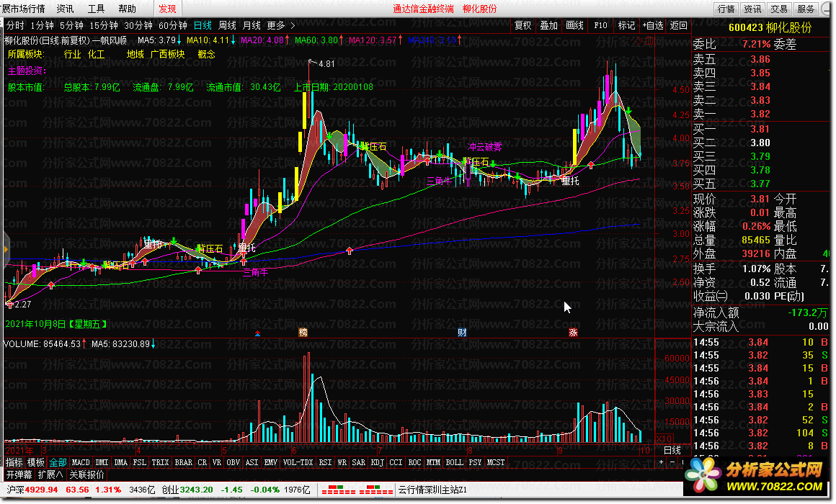Open 关联报价 related quotes

tap(86, 474)
